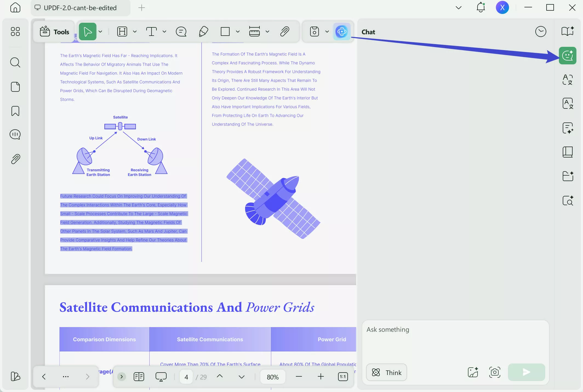Open the attachment paperclip tool in toolbar
583x392 pixels.
tap(285, 32)
